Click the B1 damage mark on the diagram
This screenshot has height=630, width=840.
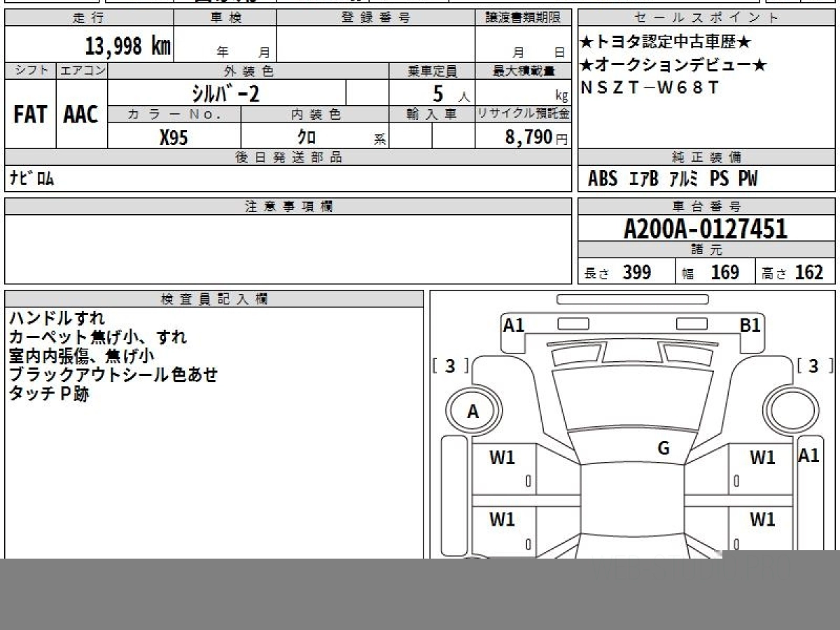coord(750,325)
